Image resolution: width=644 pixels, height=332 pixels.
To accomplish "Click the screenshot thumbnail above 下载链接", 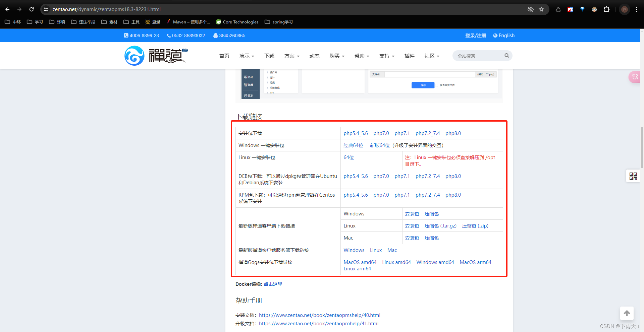I will tap(369, 84).
